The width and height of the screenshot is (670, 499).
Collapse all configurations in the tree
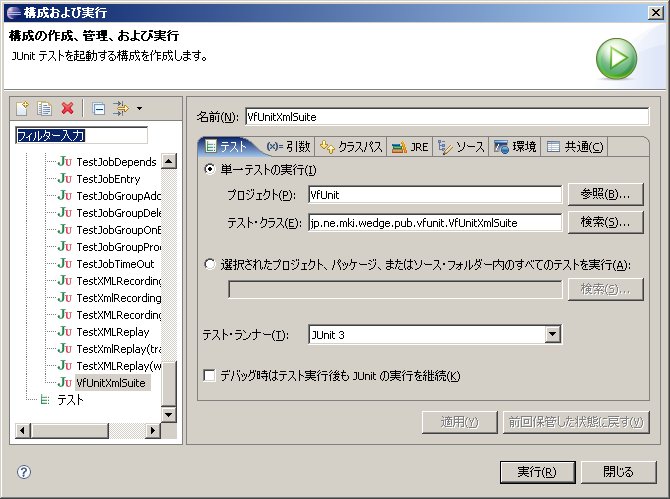pyautogui.click(x=99, y=109)
